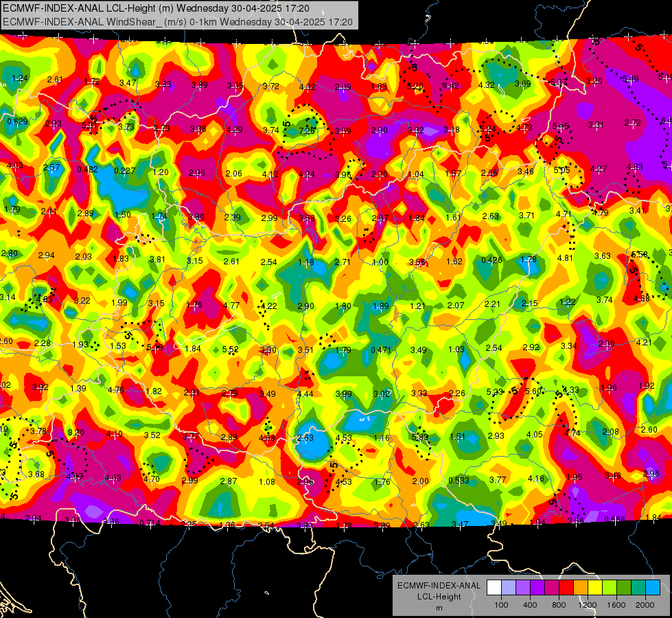Click the grid value 1.04
This screenshot has width=672, height=618.
pyautogui.click(x=416, y=174)
